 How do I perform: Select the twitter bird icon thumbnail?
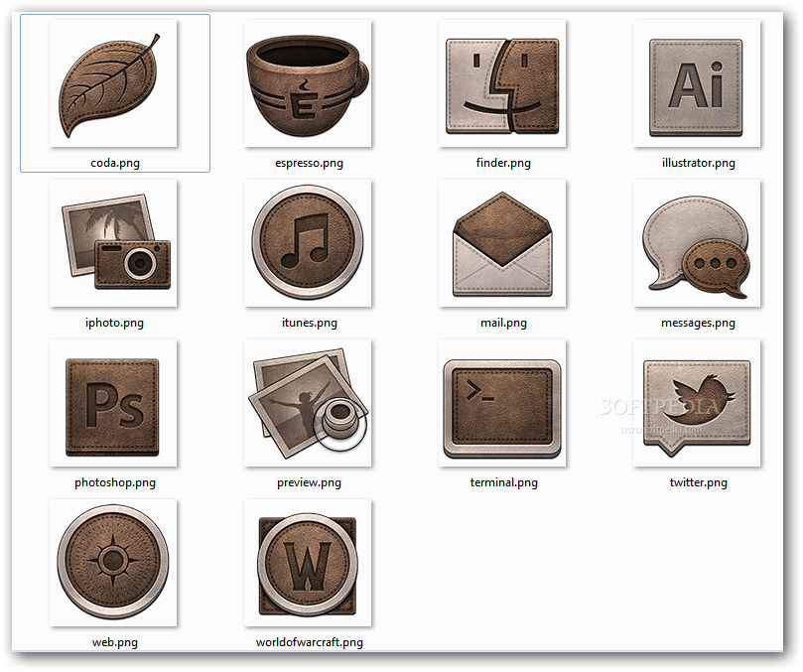697,404
